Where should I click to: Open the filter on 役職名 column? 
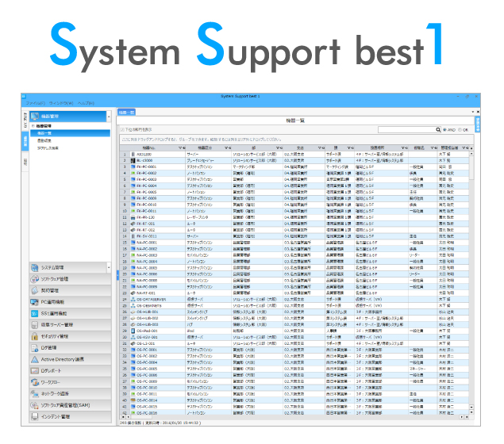click(x=433, y=148)
